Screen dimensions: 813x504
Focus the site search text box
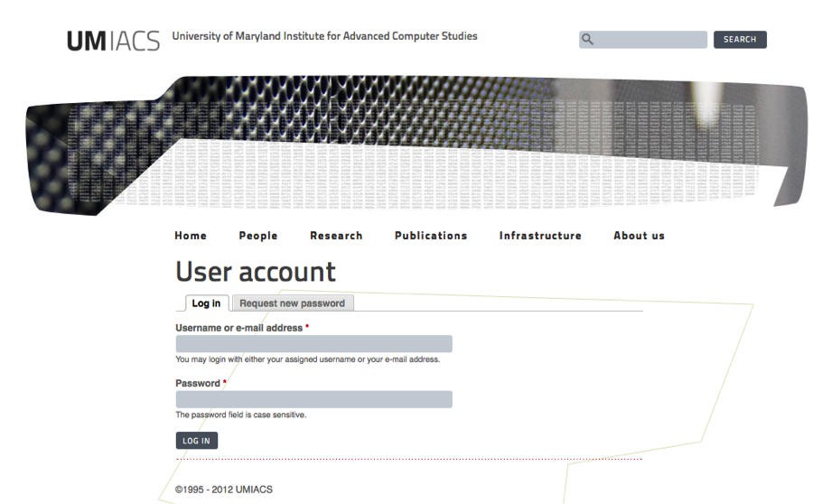(x=650, y=40)
